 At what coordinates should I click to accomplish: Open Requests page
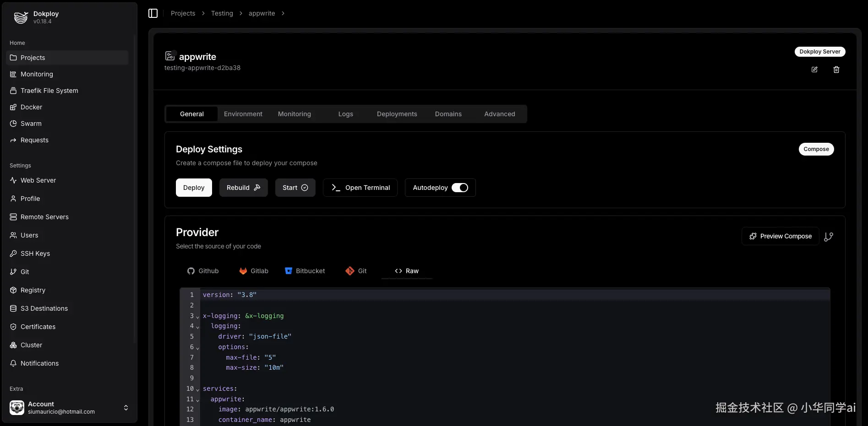point(67,140)
